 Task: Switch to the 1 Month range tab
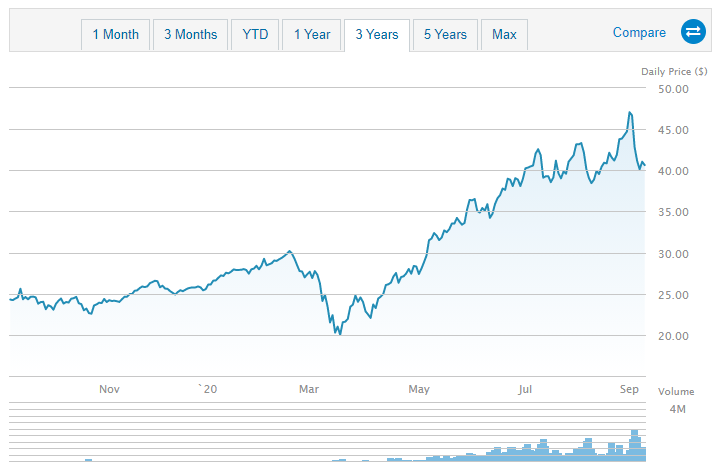pos(116,34)
